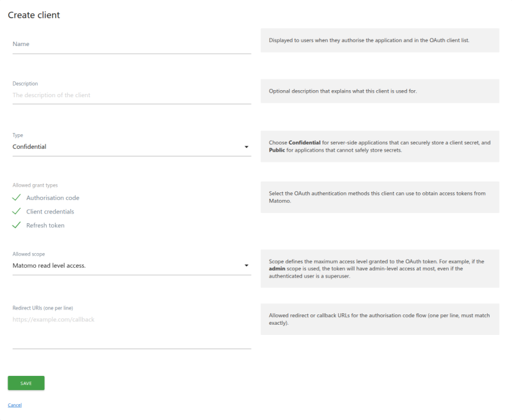
Task: Click the Cancel link
Action: coord(15,405)
